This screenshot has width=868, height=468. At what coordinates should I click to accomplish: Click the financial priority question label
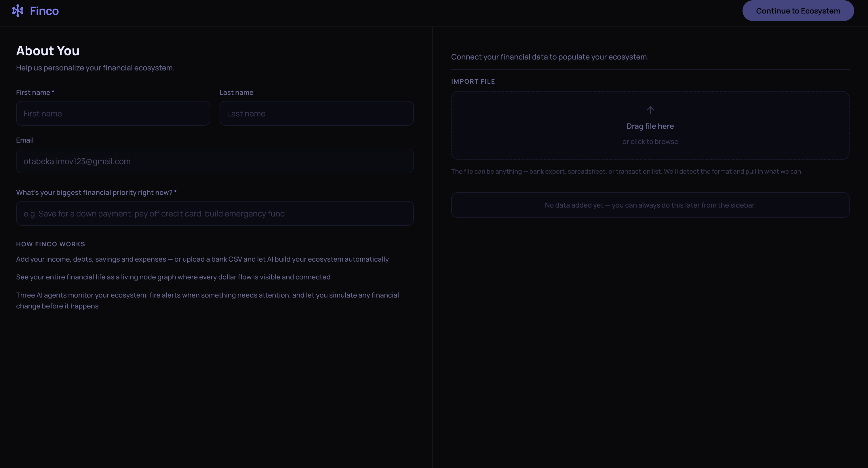click(x=94, y=193)
